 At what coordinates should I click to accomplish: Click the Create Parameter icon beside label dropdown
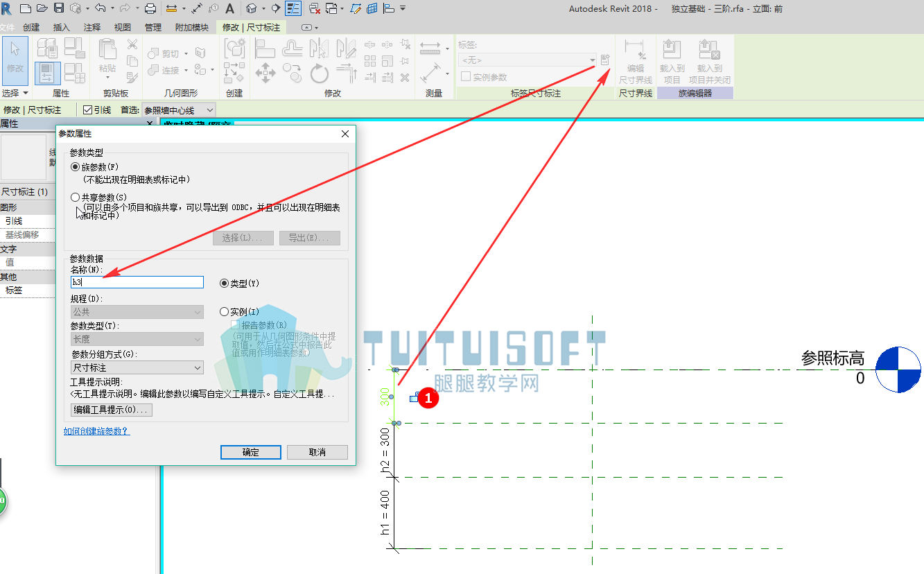point(605,60)
